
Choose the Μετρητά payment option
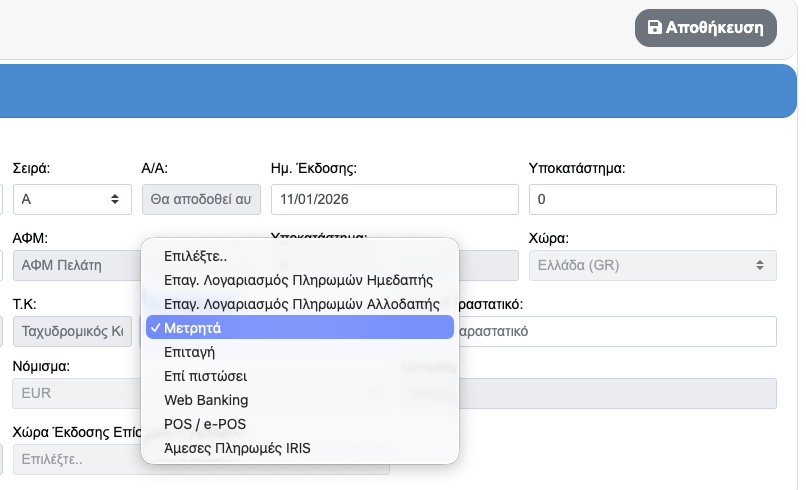(x=300, y=328)
